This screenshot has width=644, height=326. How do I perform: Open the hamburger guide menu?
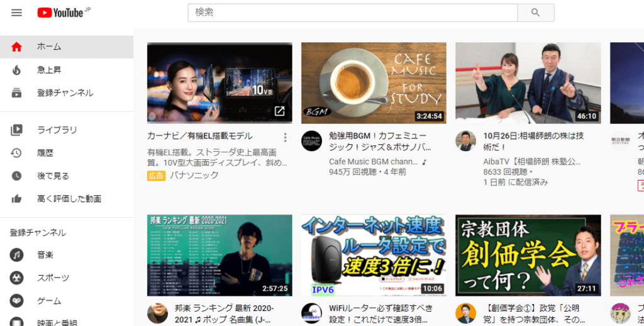tap(16, 13)
